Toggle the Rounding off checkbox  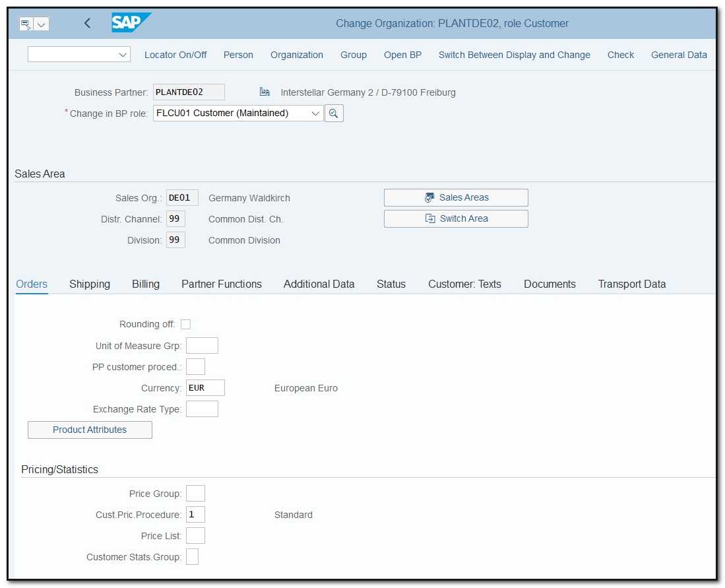coord(185,324)
